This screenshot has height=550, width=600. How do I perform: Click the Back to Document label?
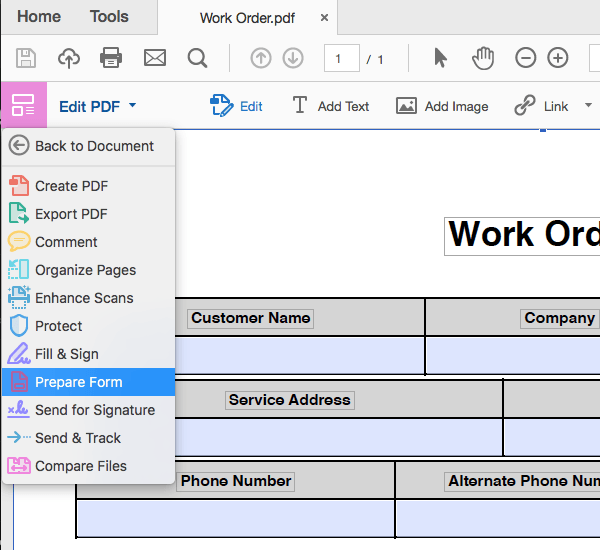coord(94,146)
